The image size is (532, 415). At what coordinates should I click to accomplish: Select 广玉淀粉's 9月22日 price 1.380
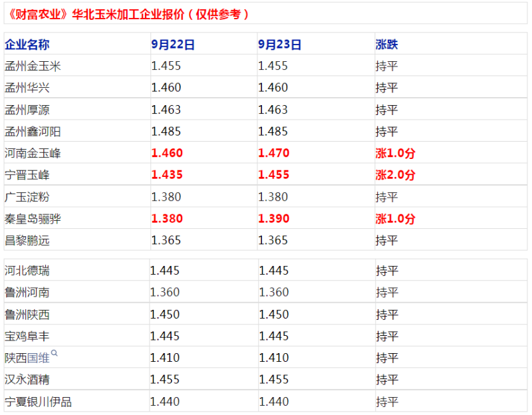coord(166,197)
